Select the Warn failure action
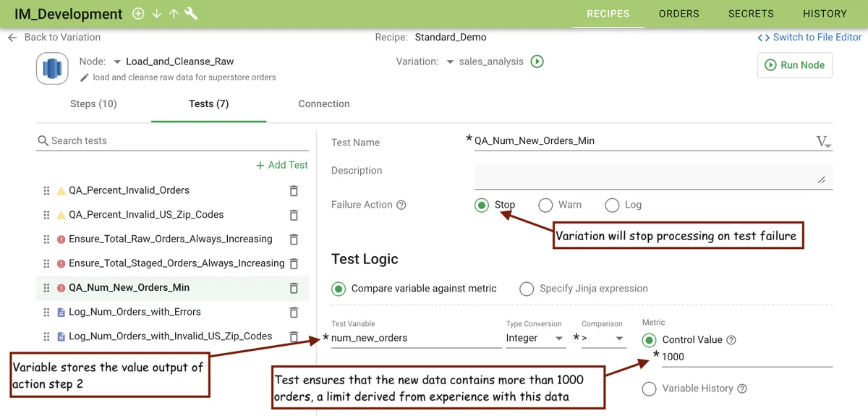The image size is (868, 416). click(545, 205)
